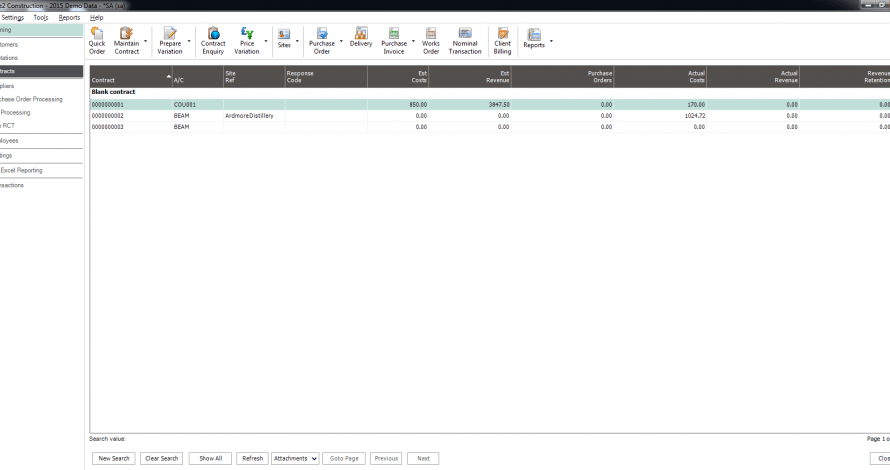Open the Reports menu in menu bar
The height and width of the screenshot is (470, 890).
point(69,18)
